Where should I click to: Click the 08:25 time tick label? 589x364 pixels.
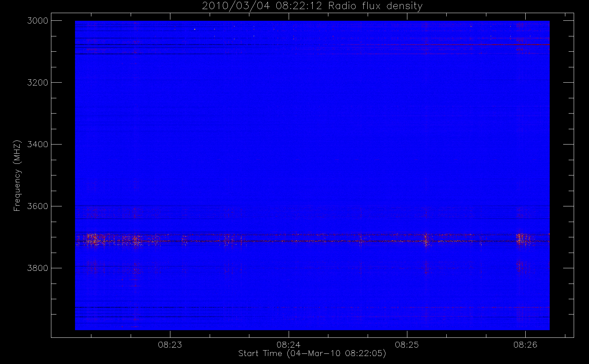coord(407,345)
